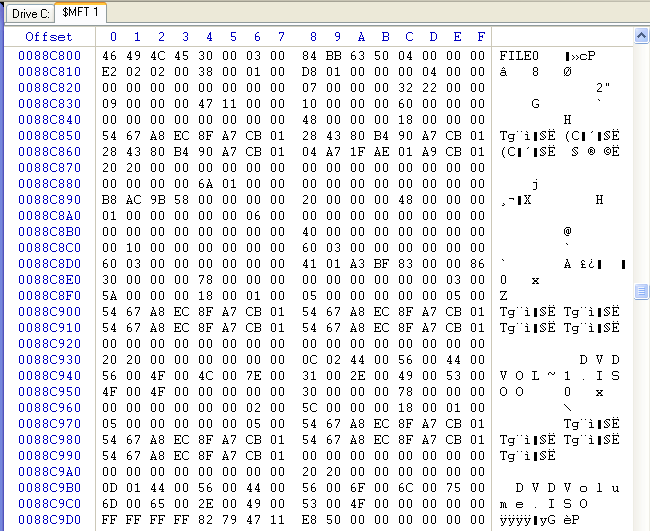Click the scroll up arrow button
Screen dimensions: 650x531
click(641, 37)
